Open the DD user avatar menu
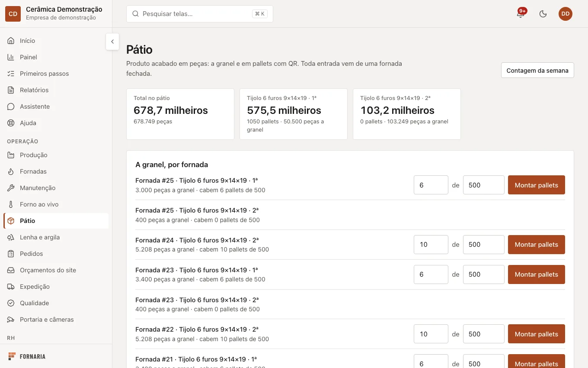 566,14
